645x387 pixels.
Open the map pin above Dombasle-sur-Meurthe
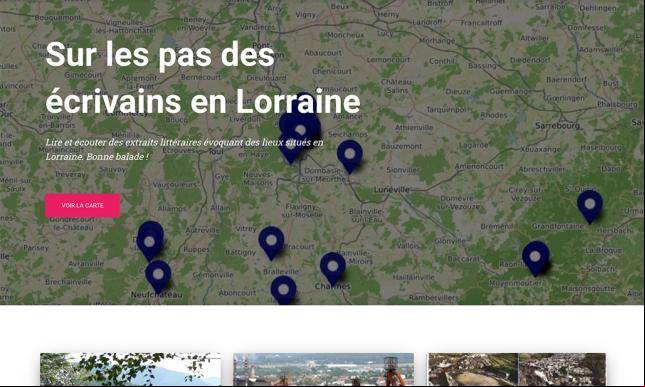[350, 156]
